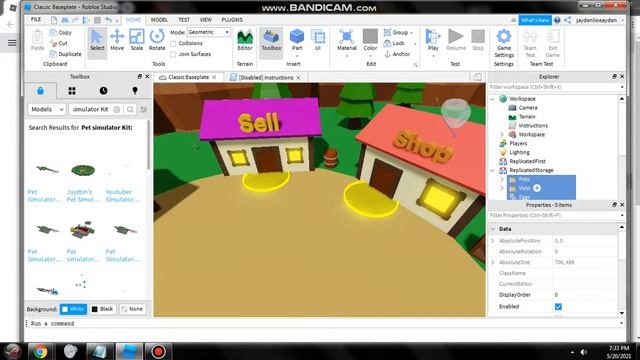Viewport: 640px width, 360px height.
Task: Select Lighting in Explorer
Action: pos(519,152)
